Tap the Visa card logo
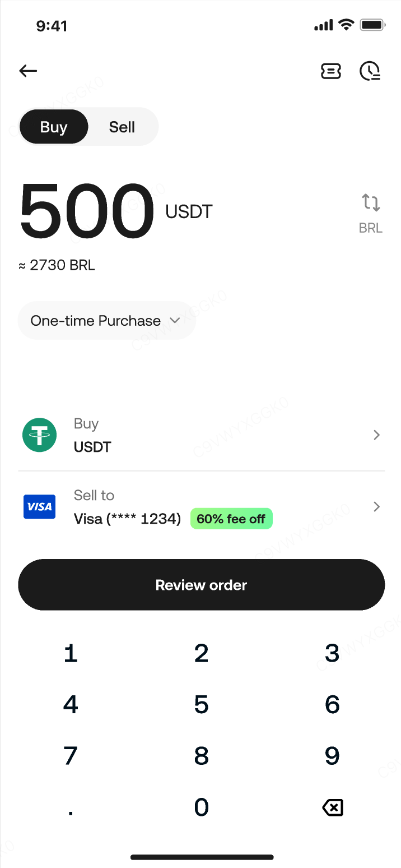The width and height of the screenshot is (401, 868). point(39,507)
